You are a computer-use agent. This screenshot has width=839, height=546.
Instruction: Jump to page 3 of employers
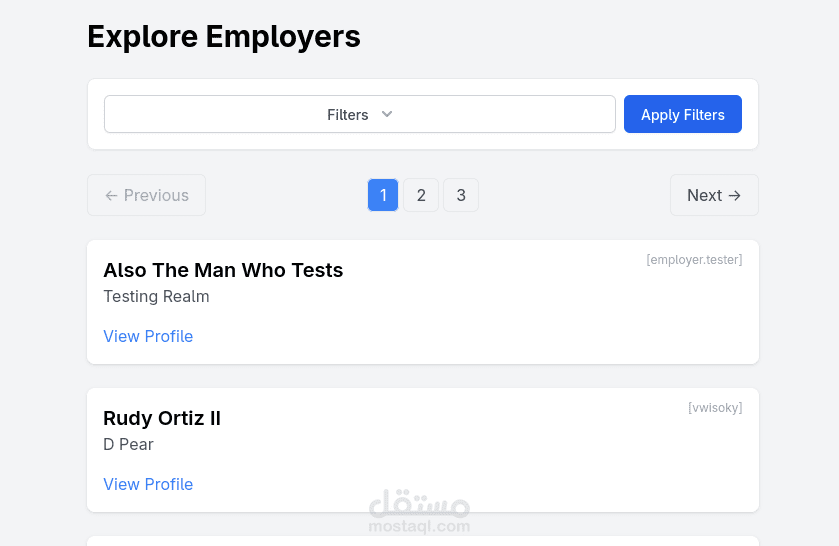(461, 195)
